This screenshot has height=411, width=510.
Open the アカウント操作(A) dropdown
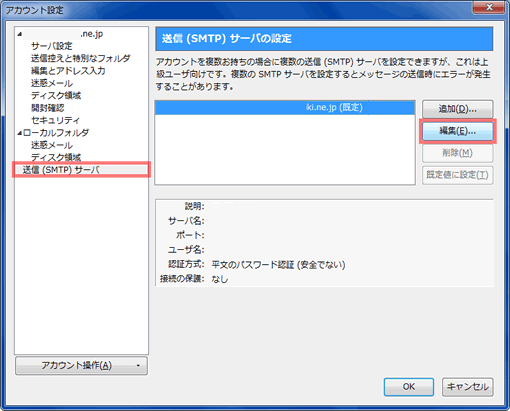tap(81, 366)
